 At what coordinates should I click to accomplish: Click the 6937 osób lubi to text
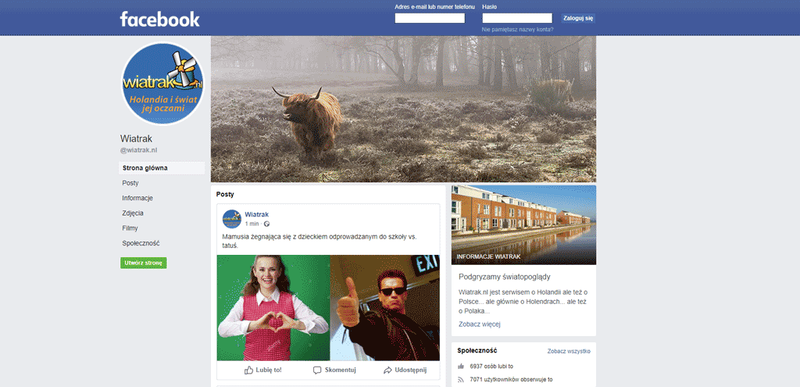[x=491, y=366]
